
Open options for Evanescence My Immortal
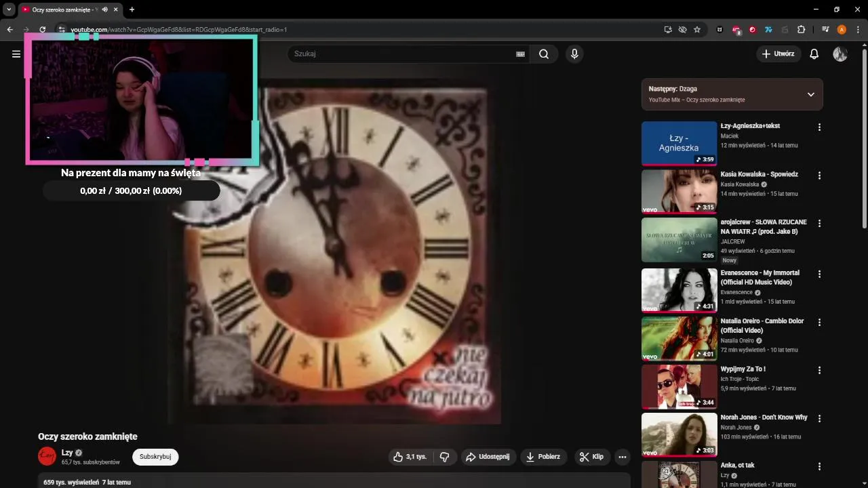[819, 274]
